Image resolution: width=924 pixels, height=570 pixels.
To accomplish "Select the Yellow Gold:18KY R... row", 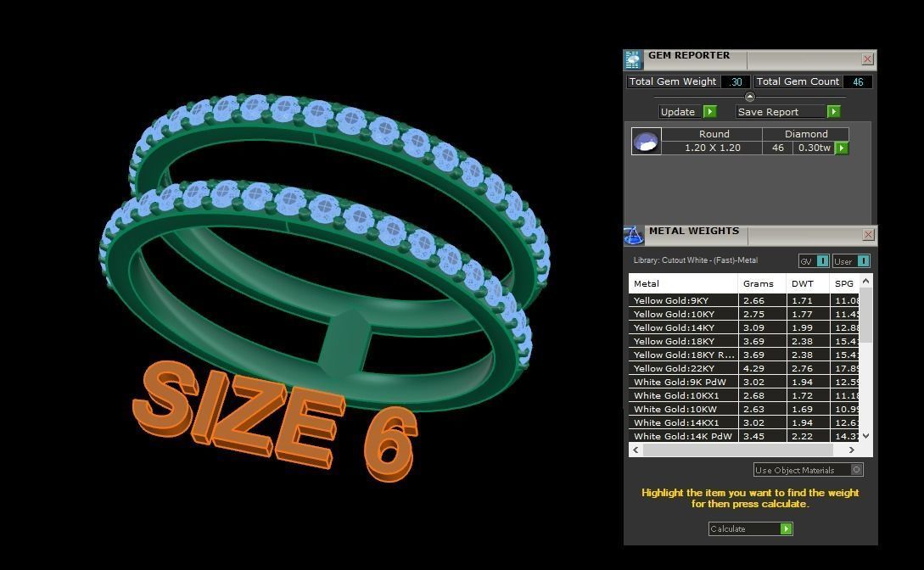I will coord(744,355).
